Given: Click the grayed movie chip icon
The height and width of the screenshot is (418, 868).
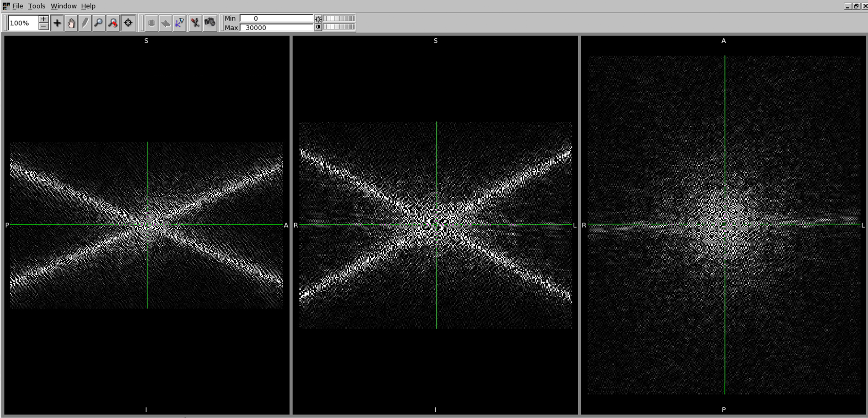Looking at the screenshot, I should (x=152, y=23).
